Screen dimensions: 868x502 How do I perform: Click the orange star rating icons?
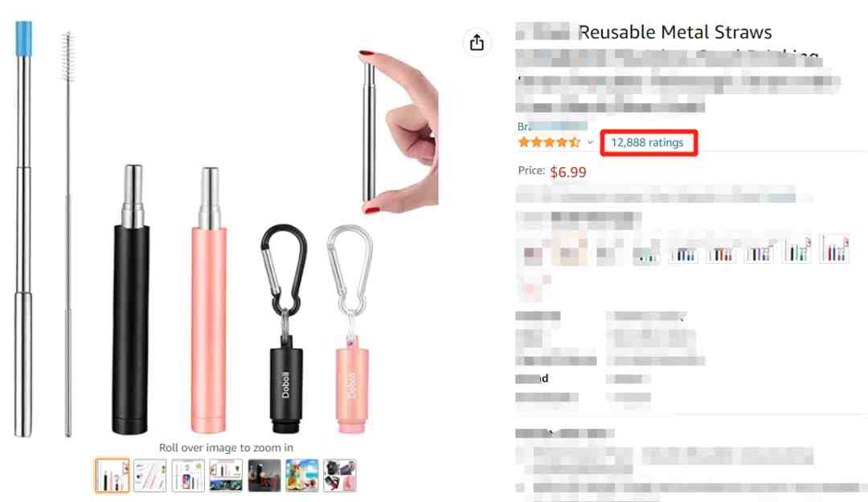549,142
